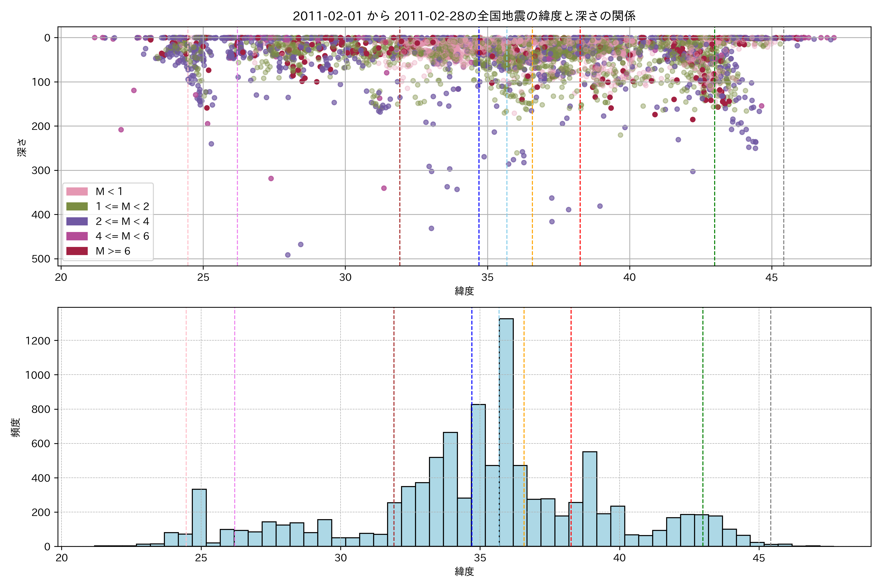Click the magenta 4 <= M < 6 swatch
The height and width of the screenshot is (588, 882).
(x=77, y=236)
